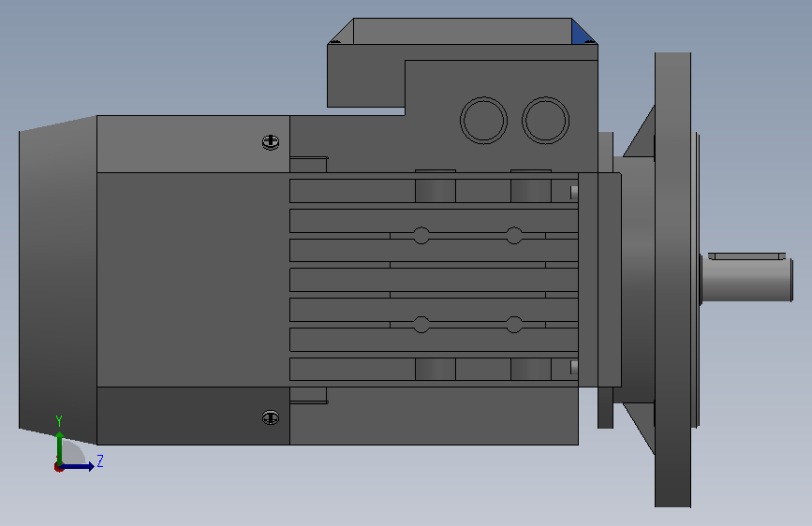Select the upper Phillips screw on the fan cover
The image size is (812, 526).
[271, 142]
